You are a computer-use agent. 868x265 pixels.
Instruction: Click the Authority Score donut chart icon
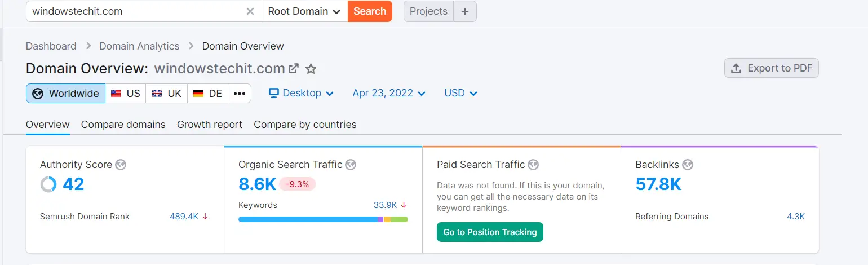click(x=48, y=184)
